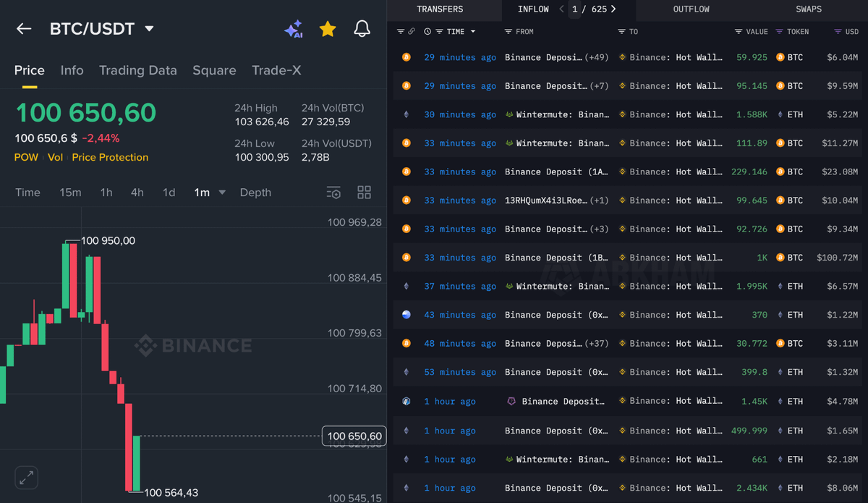Screen dimensions: 868x503
Task: Open the Trade-X tab
Action: tap(276, 70)
